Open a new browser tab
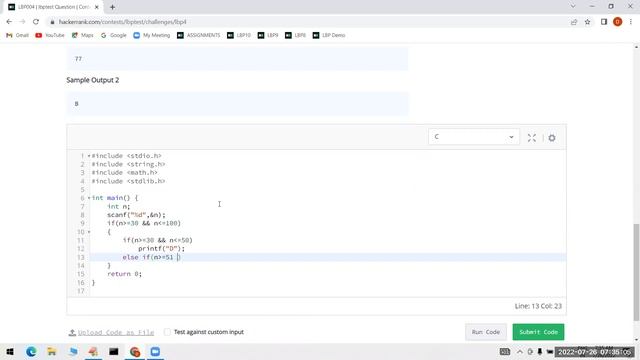640x360 pixels. (112, 7)
